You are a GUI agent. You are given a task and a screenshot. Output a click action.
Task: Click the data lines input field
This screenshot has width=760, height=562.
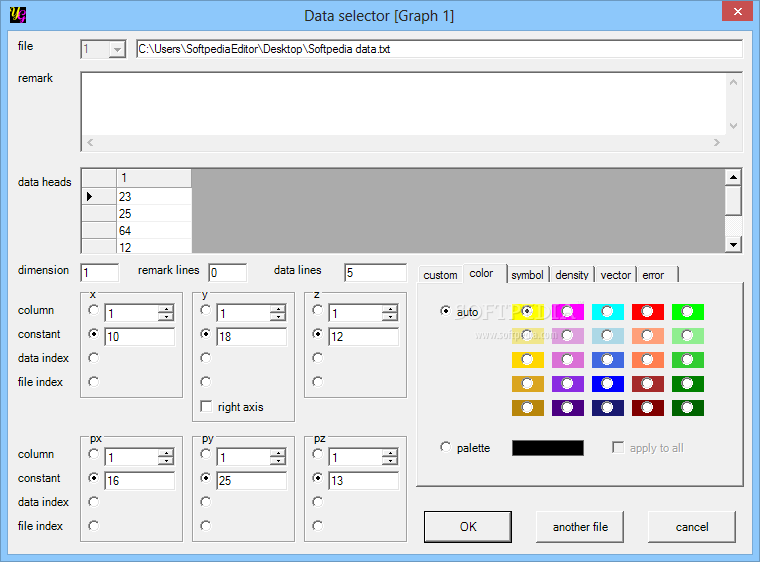376,273
